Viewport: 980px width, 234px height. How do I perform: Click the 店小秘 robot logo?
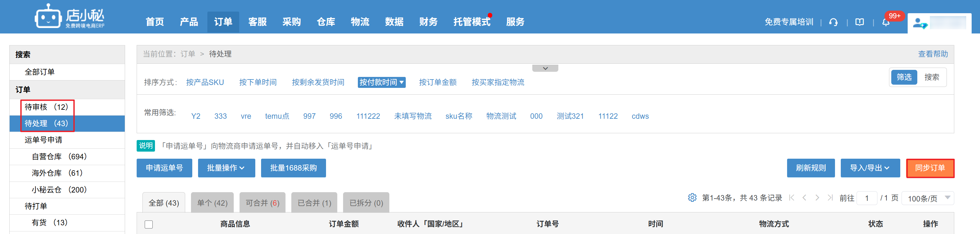48,17
